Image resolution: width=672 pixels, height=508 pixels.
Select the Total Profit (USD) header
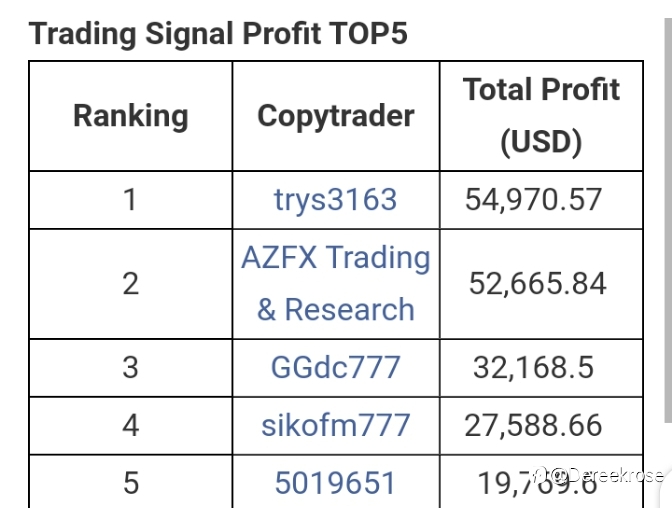(x=540, y=116)
